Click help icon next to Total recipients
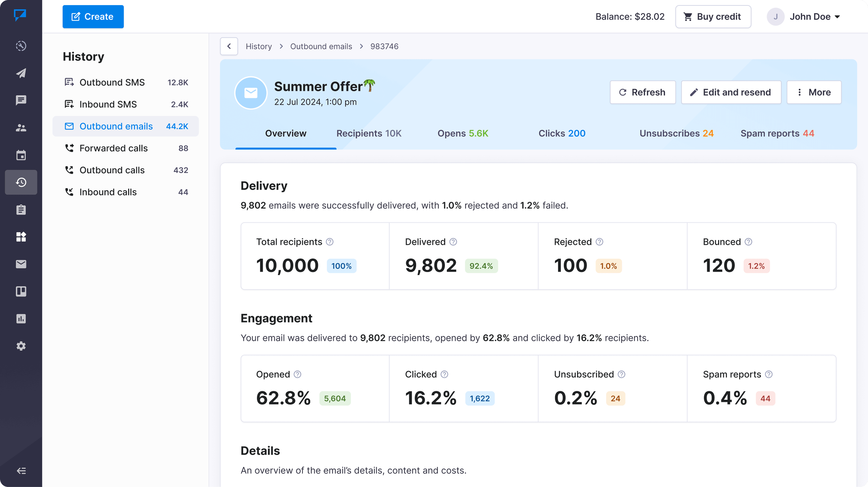Viewport: 868px width, 487px height. point(330,242)
